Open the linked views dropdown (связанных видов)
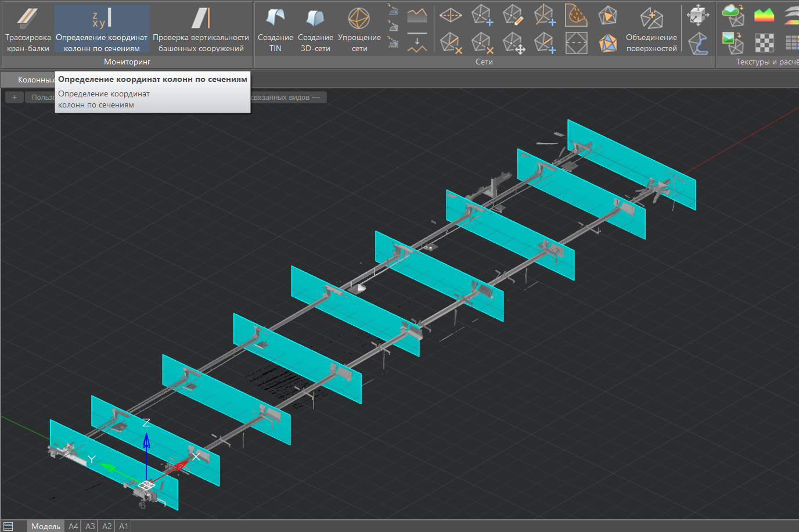The width and height of the screenshot is (799, 532). (287, 98)
